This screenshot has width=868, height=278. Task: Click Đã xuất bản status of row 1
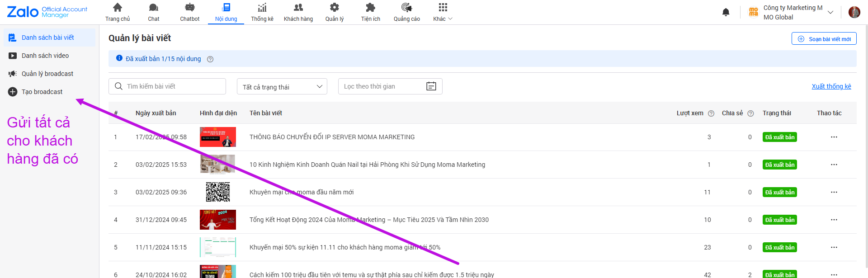[x=780, y=137]
